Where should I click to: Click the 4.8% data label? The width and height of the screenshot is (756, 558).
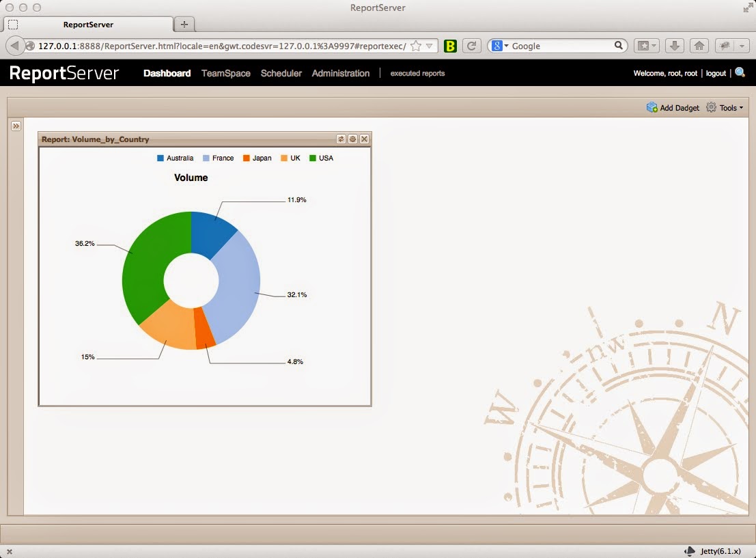[295, 362]
